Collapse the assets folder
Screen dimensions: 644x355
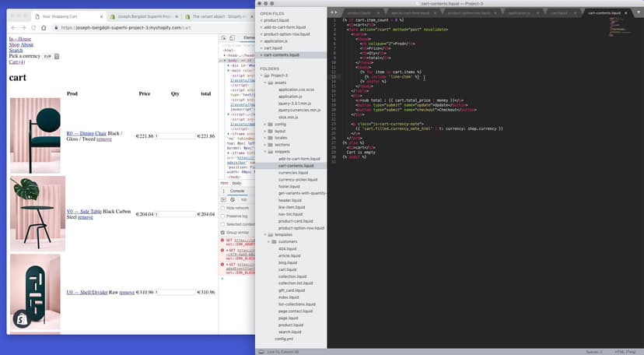point(265,83)
